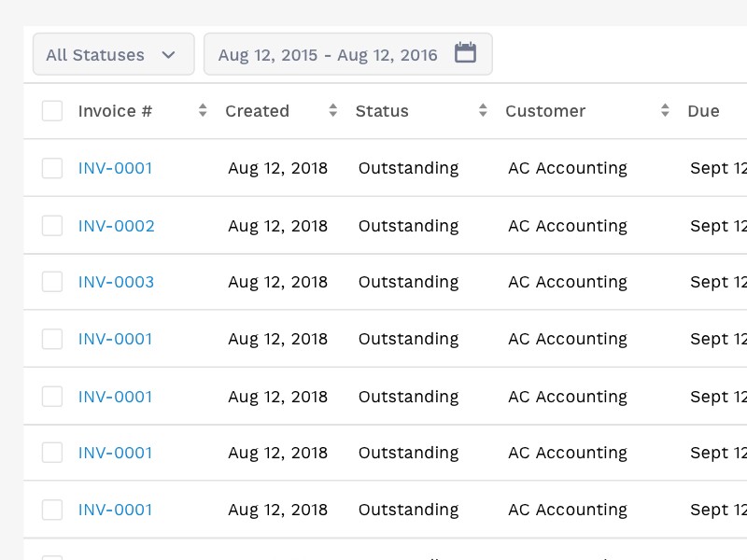747x560 pixels.
Task: Check the checkbox on the first INV-0001 row
Action: click(52, 168)
